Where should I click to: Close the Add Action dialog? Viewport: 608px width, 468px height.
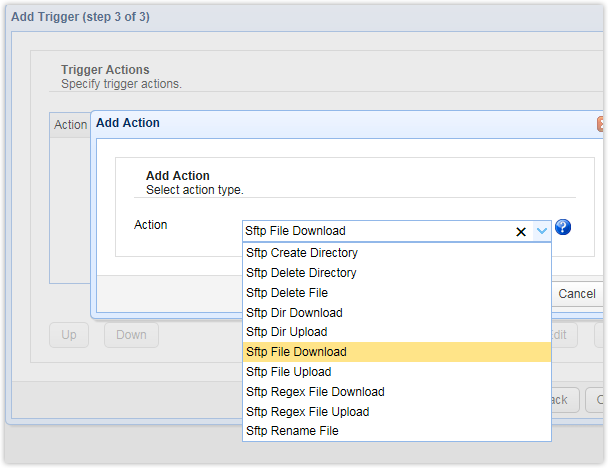tap(601, 124)
